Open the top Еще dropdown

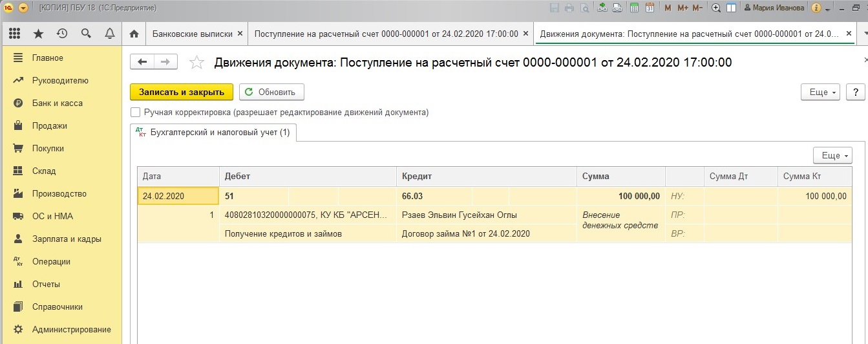coord(820,92)
